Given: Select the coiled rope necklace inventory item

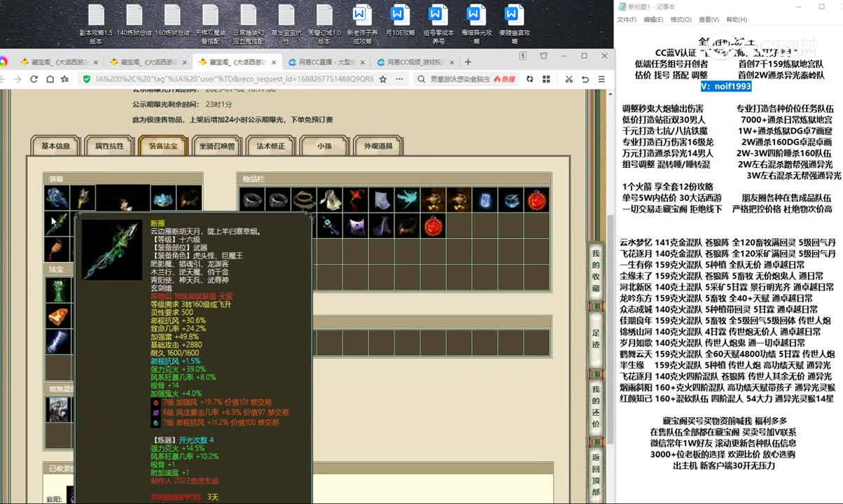Looking at the screenshot, I should click(x=304, y=200).
